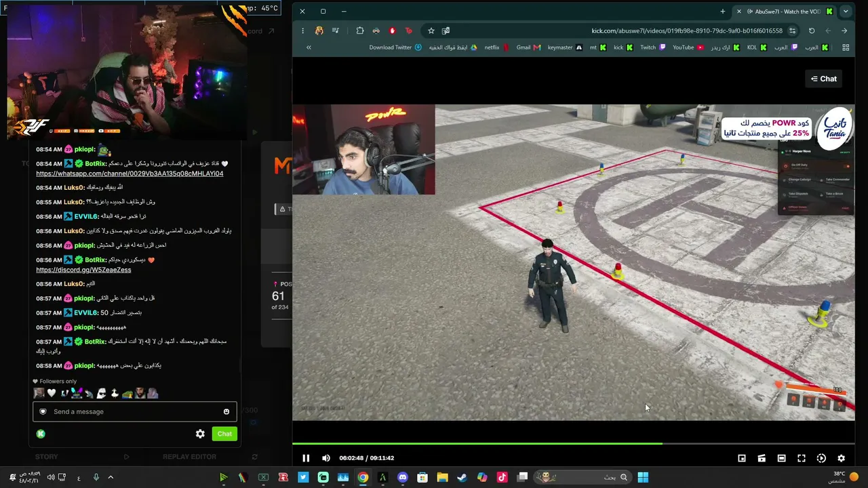Open the Twitter app on the taskbar
Viewport: 868px width, 488px height.
[303, 477]
